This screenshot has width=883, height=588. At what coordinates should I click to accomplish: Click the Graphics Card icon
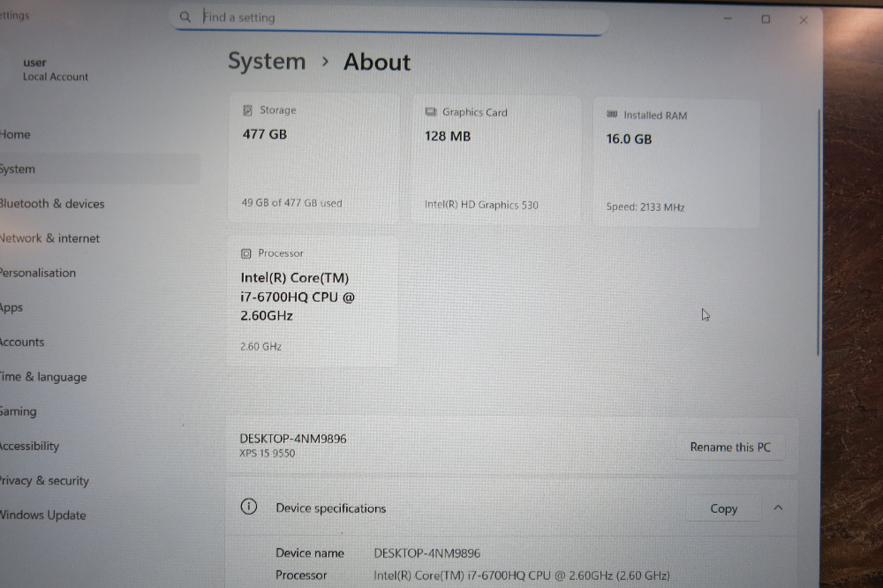click(431, 112)
